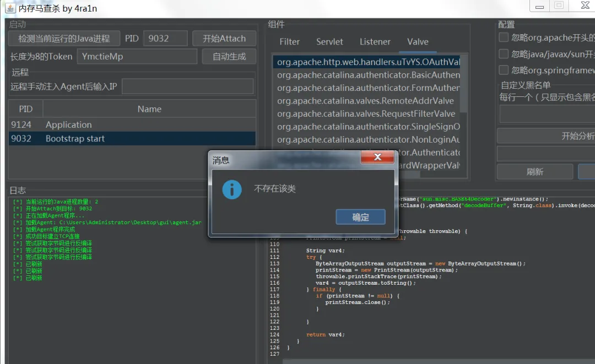Check the 忽略org.springframework option

(x=504, y=70)
